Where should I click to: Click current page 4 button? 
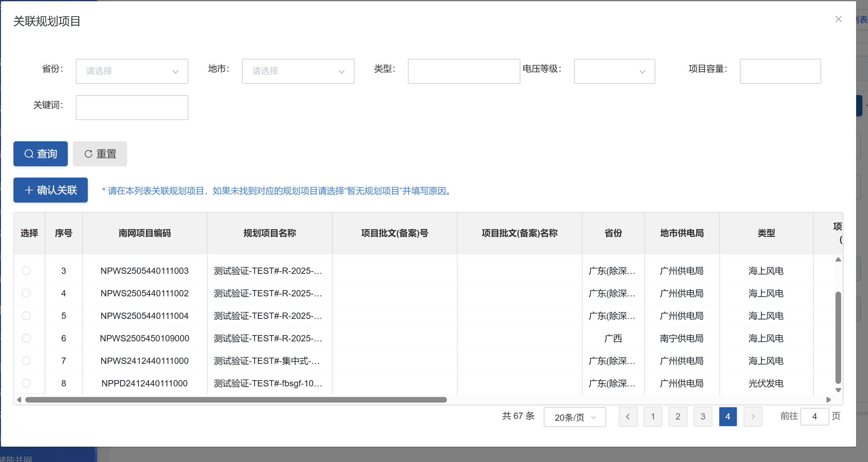point(728,417)
